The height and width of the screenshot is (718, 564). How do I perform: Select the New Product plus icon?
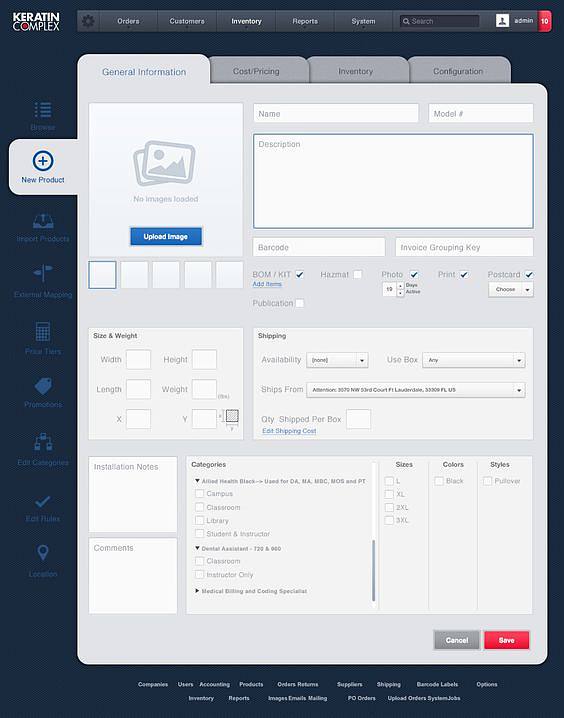coord(43,161)
